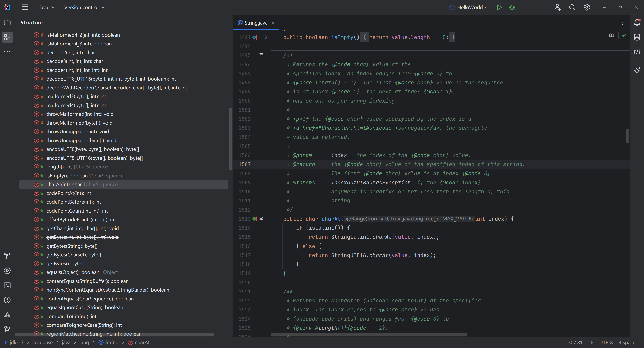
Task: Click 4 spaces indent setting
Action: 628,342
